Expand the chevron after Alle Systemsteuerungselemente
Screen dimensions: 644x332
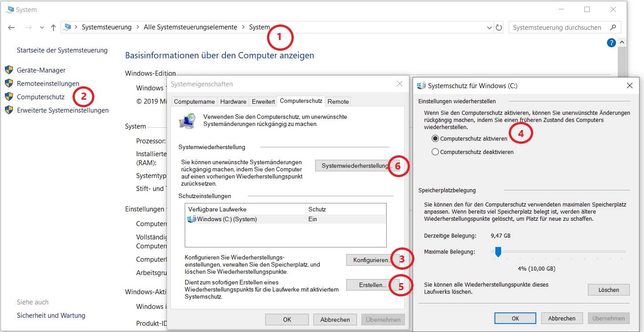click(x=243, y=27)
